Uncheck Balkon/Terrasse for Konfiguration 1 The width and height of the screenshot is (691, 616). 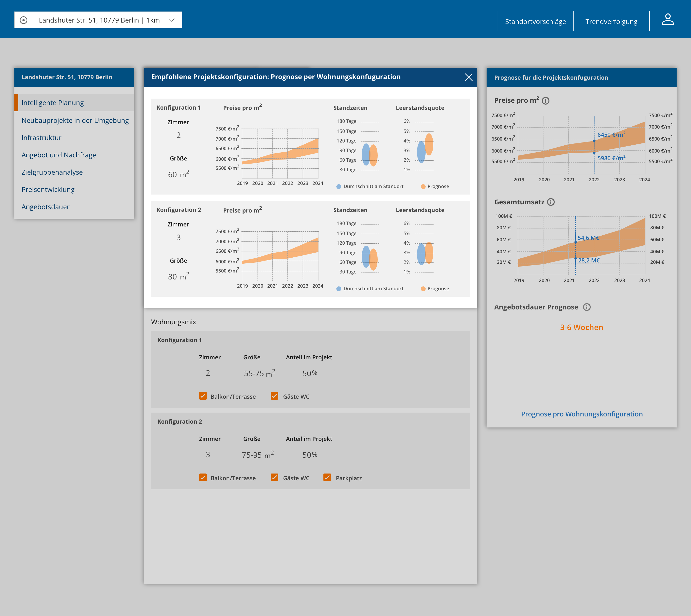pos(203,396)
